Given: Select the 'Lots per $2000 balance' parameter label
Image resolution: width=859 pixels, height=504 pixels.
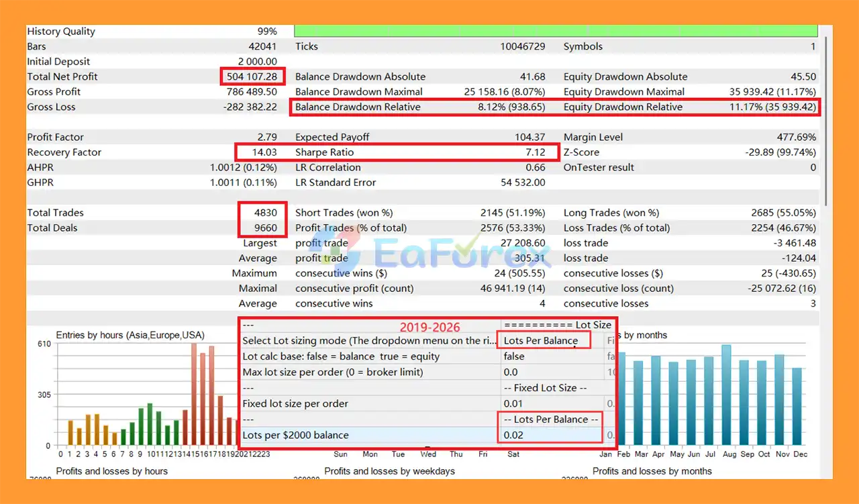Looking at the screenshot, I should pos(295,435).
